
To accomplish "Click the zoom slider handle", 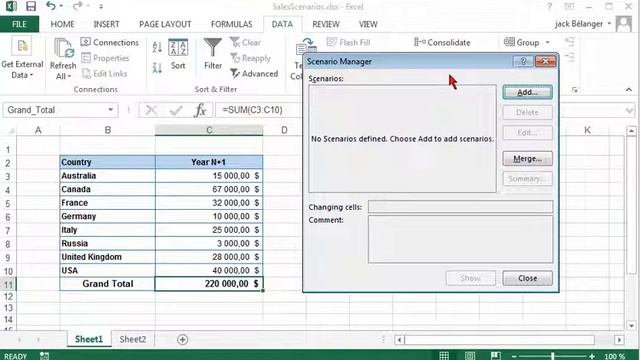I will click(x=553, y=356).
